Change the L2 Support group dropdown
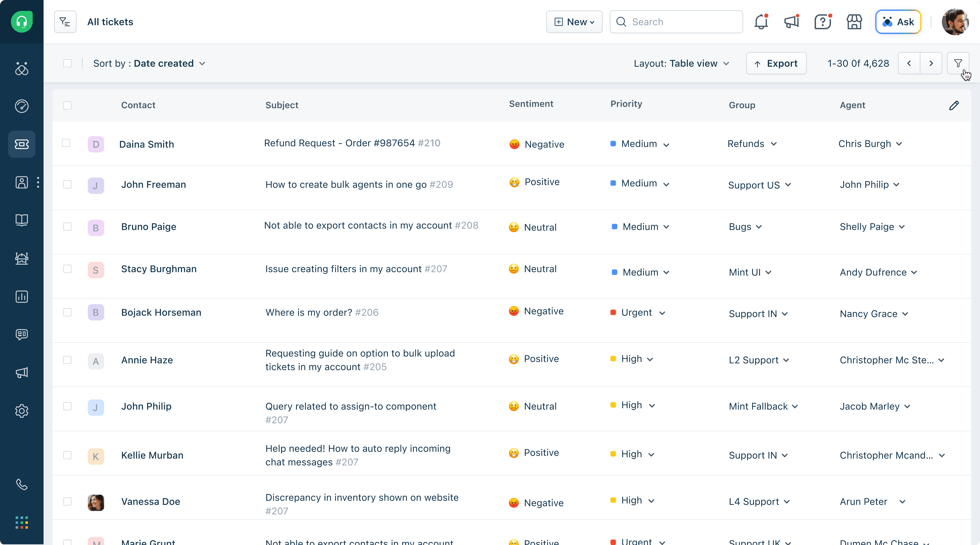The image size is (980, 545). (759, 360)
